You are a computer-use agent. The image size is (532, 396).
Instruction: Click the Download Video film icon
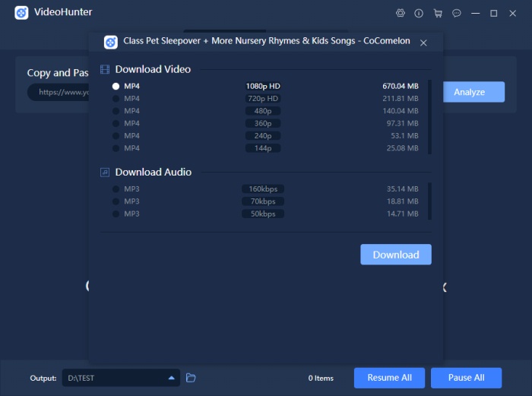tap(105, 69)
